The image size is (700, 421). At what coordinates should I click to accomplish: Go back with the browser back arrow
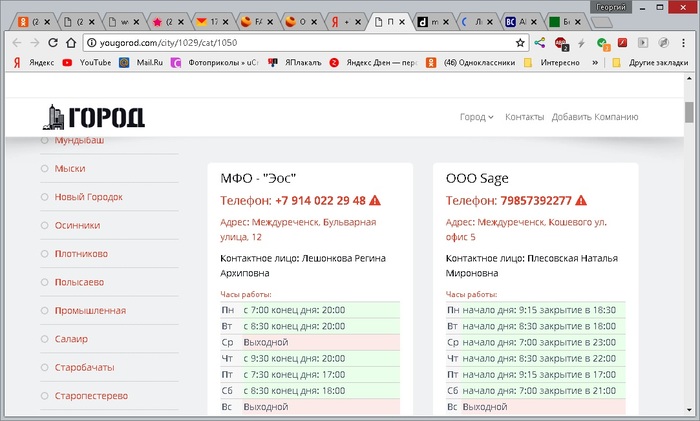coord(15,43)
